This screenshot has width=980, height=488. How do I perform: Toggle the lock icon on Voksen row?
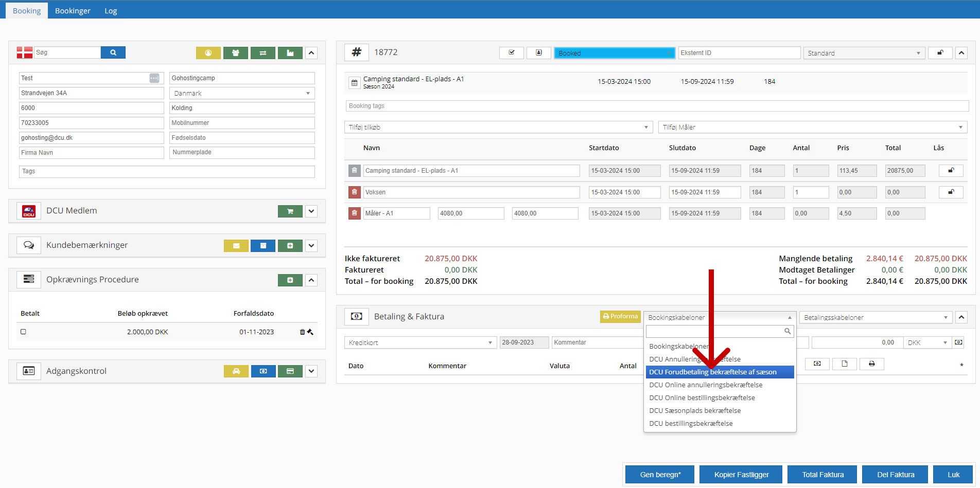951,192
